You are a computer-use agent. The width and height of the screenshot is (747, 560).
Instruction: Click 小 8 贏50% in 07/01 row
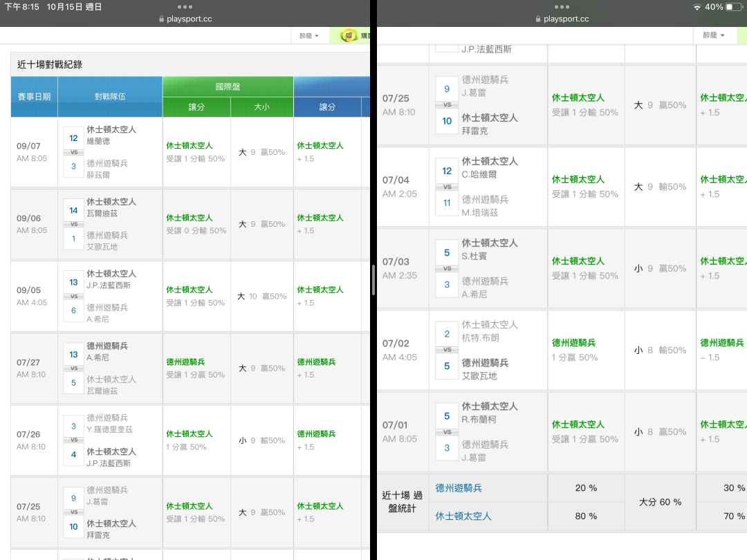[x=661, y=432]
